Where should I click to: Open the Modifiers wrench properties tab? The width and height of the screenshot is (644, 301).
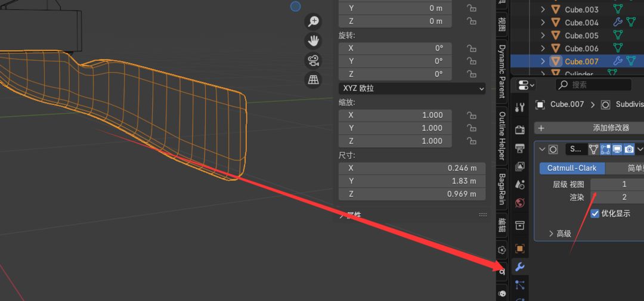click(519, 268)
